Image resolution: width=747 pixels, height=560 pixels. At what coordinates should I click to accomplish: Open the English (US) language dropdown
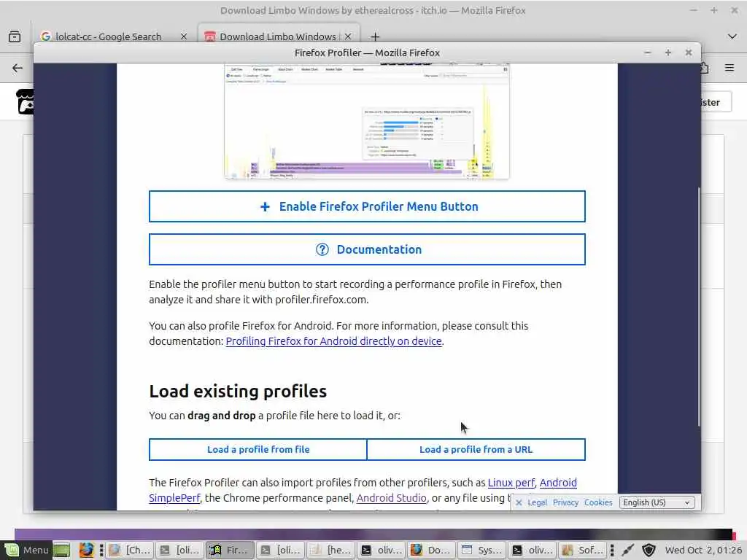(x=657, y=502)
